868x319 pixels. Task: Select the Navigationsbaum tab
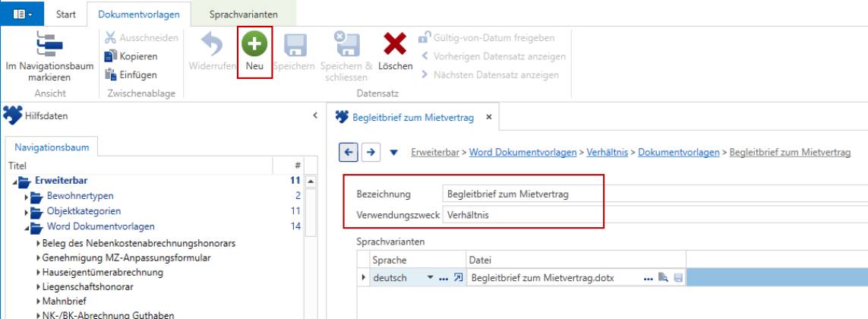click(51, 147)
